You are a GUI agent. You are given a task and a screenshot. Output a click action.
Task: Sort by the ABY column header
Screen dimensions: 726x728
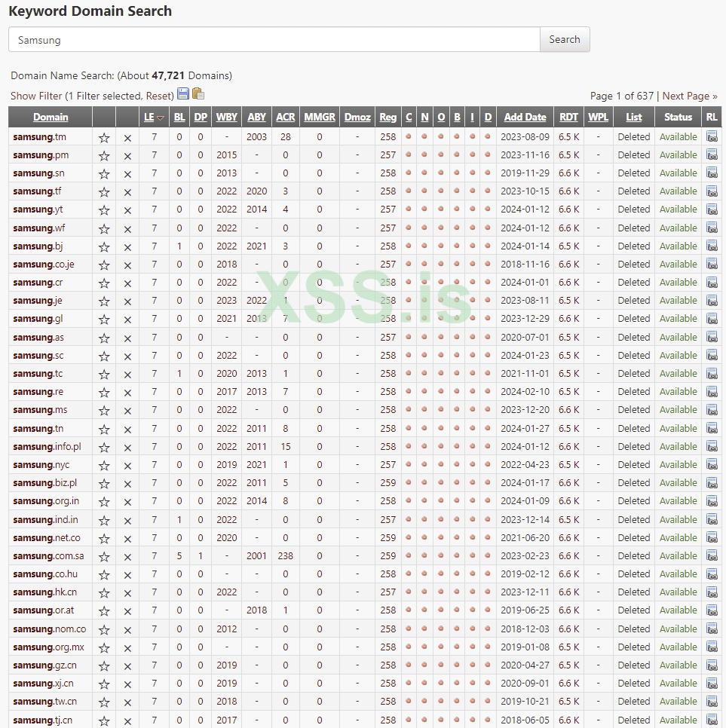point(256,117)
